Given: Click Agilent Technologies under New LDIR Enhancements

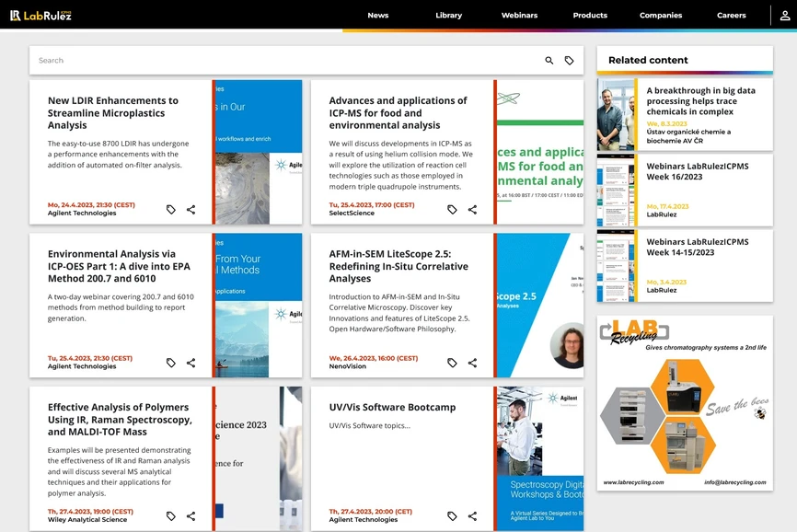Looking at the screenshot, I should [82, 214].
